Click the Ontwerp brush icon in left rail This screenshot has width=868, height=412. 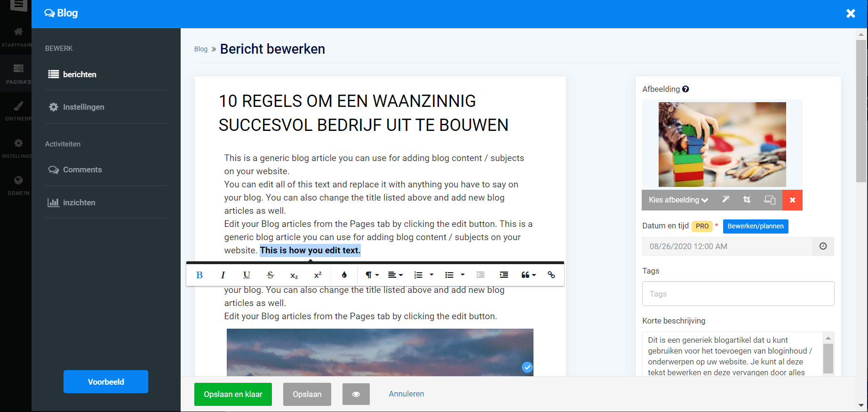tap(18, 106)
